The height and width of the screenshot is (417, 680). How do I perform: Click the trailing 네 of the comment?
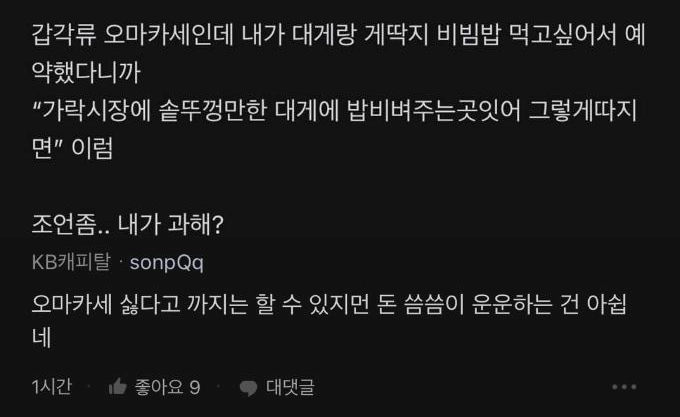pos(42,338)
